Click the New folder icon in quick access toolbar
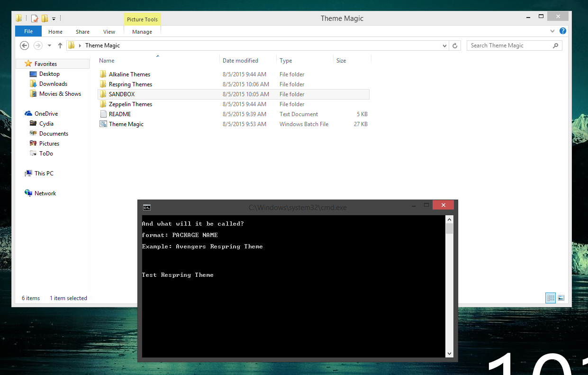Screen dimensions: 588x375 (x=45, y=18)
